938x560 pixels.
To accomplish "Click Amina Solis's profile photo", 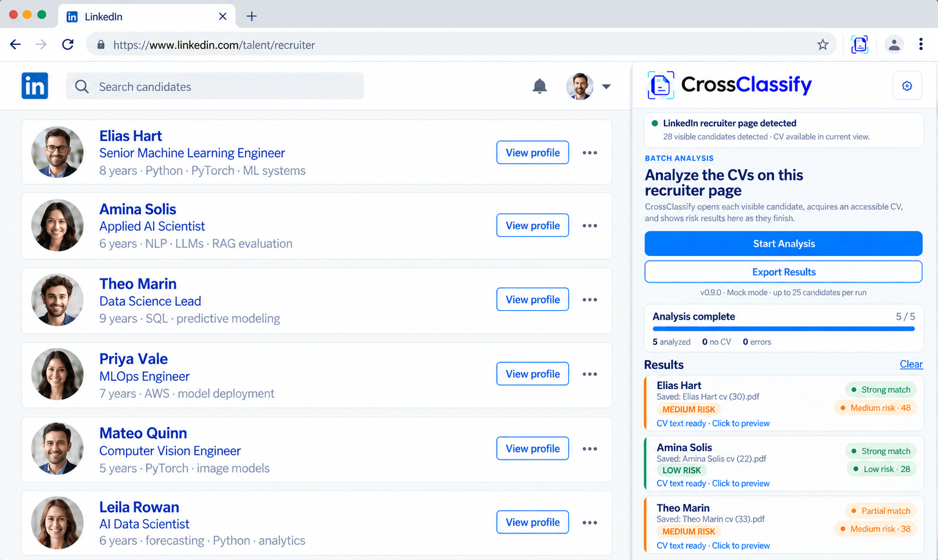I will (57, 225).
